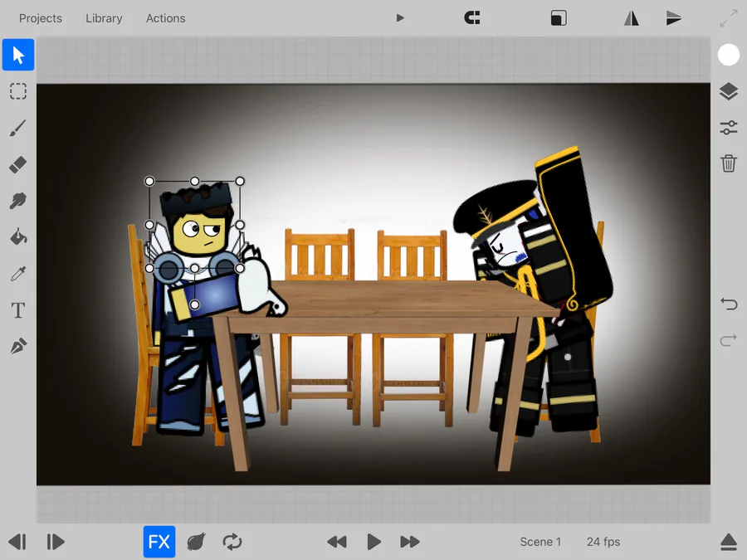Select the Brush tool

(x=18, y=128)
